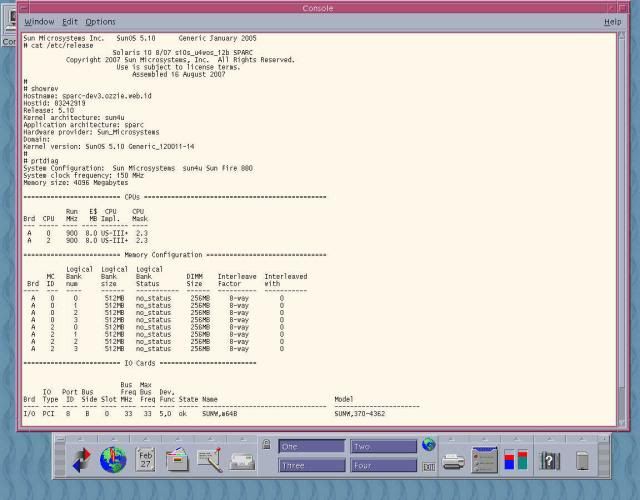
Task: Open the Trash can icon
Action: [582, 461]
